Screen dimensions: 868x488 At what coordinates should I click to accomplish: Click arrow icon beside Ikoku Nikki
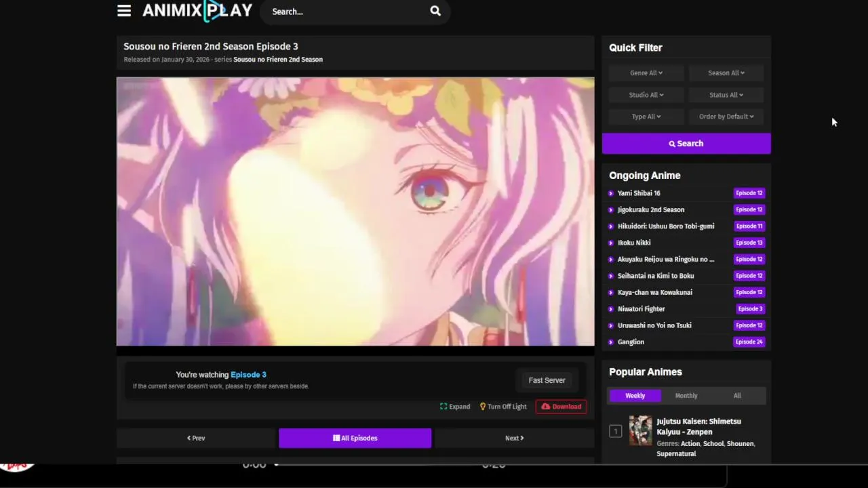(611, 243)
